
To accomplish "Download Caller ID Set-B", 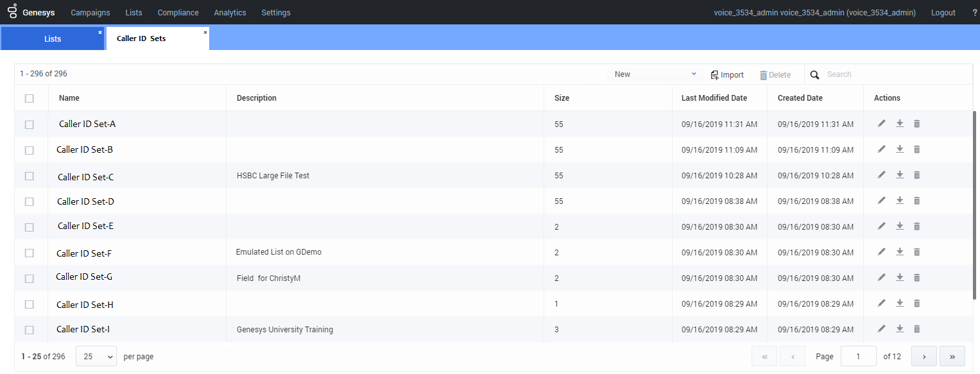I will 900,149.
